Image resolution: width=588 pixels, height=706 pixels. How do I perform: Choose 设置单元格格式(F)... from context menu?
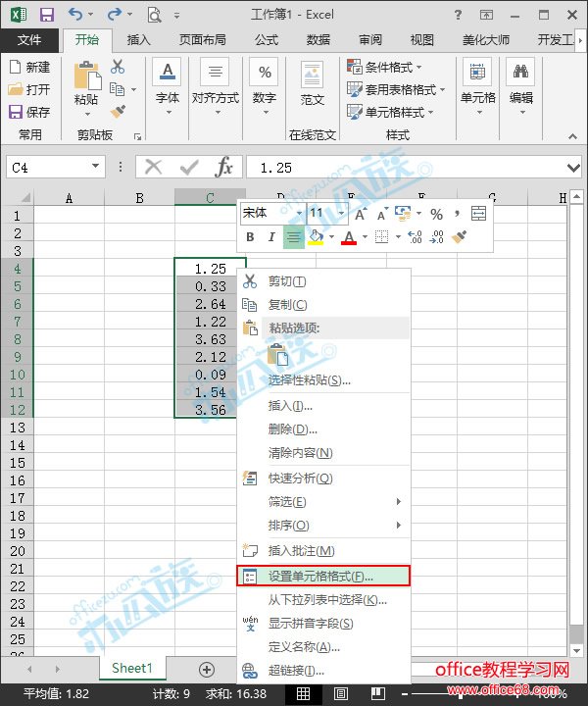[324, 577]
